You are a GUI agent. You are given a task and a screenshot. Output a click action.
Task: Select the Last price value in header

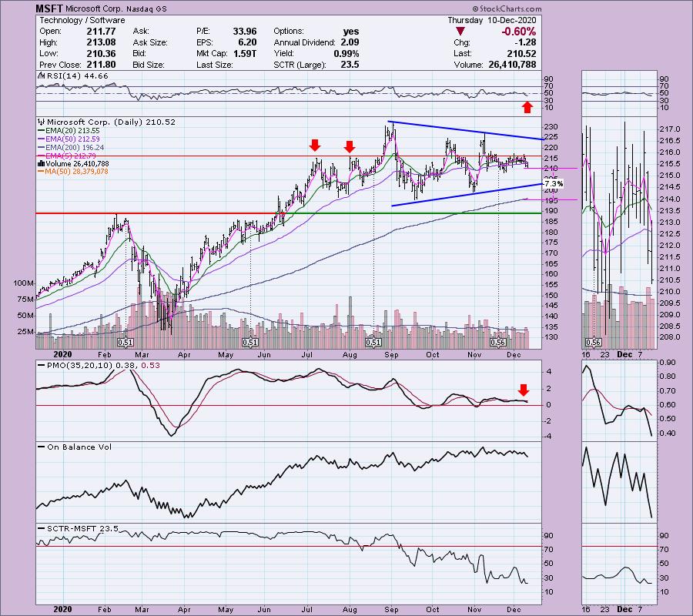pyautogui.click(x=521, y=53)
